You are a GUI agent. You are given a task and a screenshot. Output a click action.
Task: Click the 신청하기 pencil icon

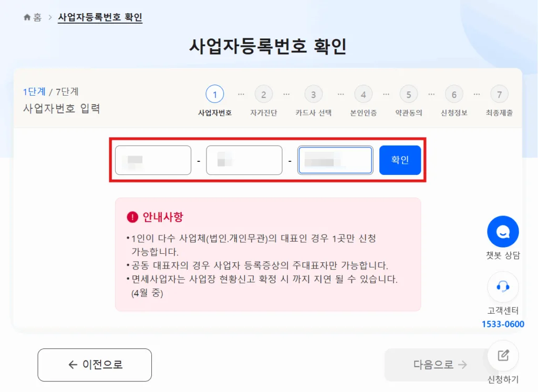[x=503, y=356]
